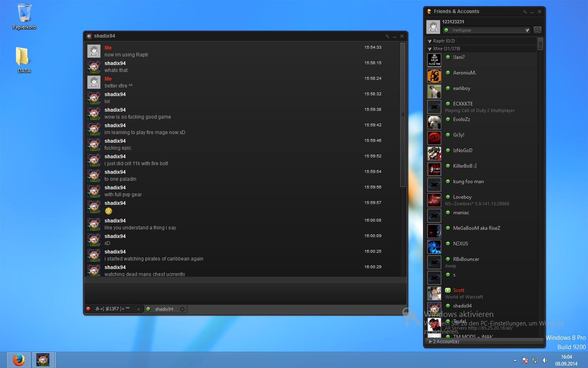Image resolution: width=588 pixels, height=368 pixels.
Task: Click EvoloZz's alpaca avatar
Action: (434, 122)
